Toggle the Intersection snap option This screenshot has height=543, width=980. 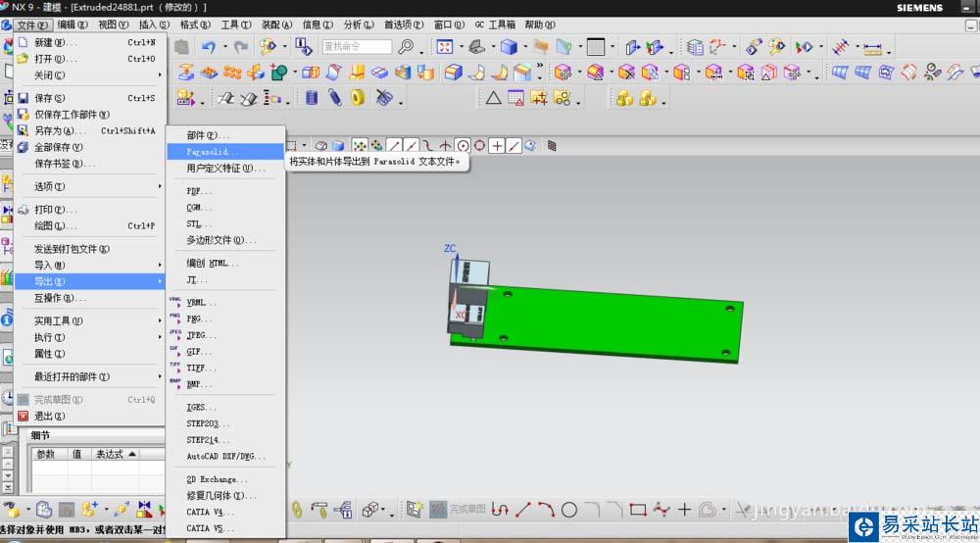pos(445,146)
